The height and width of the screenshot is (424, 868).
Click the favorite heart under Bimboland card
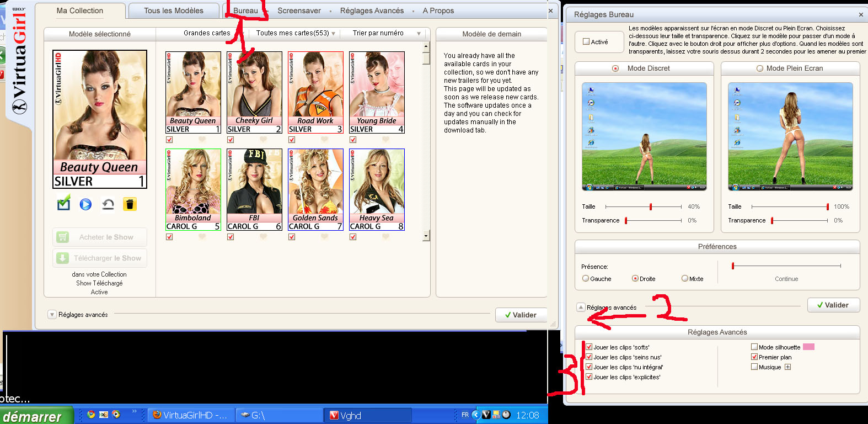pyautogui.click(x=202, y=237)
